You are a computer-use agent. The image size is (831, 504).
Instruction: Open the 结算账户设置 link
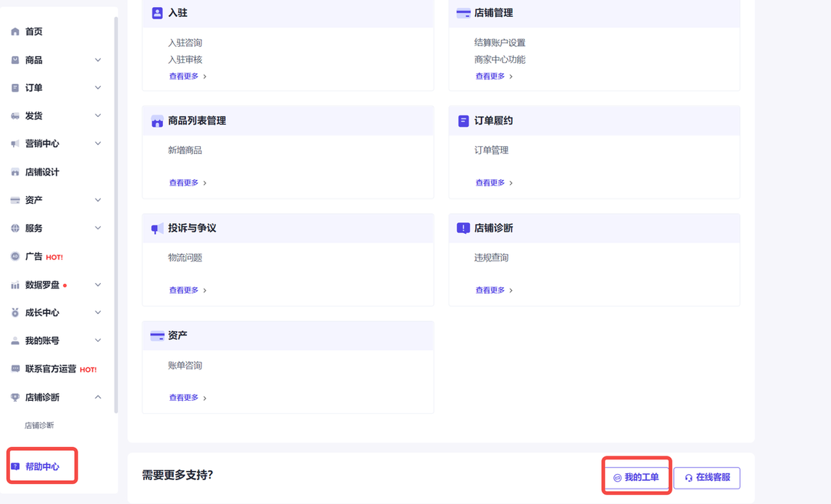coord(499,43)
